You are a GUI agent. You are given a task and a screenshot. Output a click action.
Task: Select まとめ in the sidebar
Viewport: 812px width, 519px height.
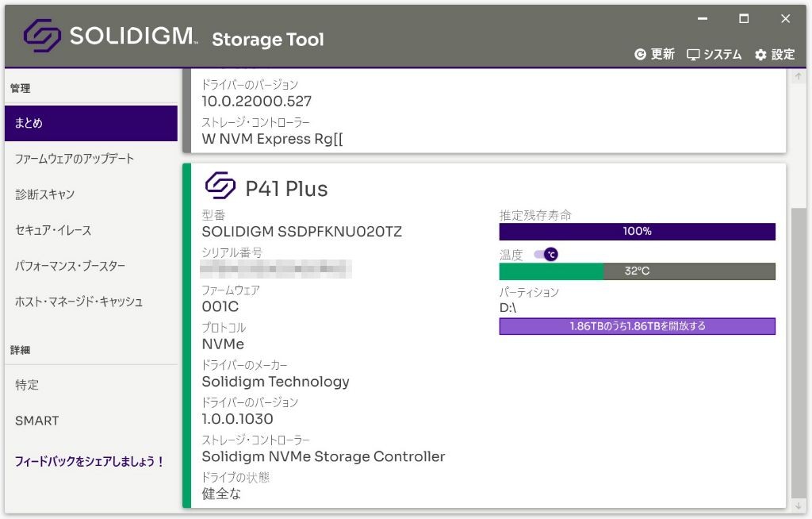90,123
